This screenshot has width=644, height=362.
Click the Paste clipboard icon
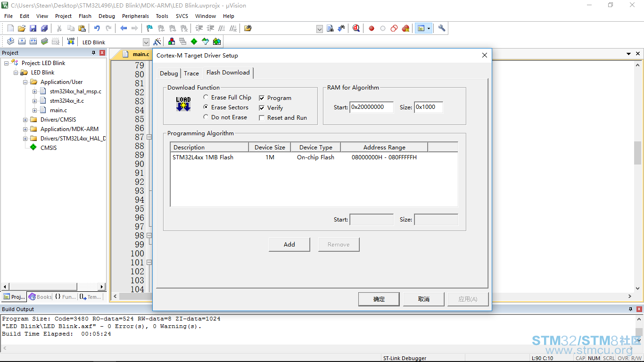point(82,28)
